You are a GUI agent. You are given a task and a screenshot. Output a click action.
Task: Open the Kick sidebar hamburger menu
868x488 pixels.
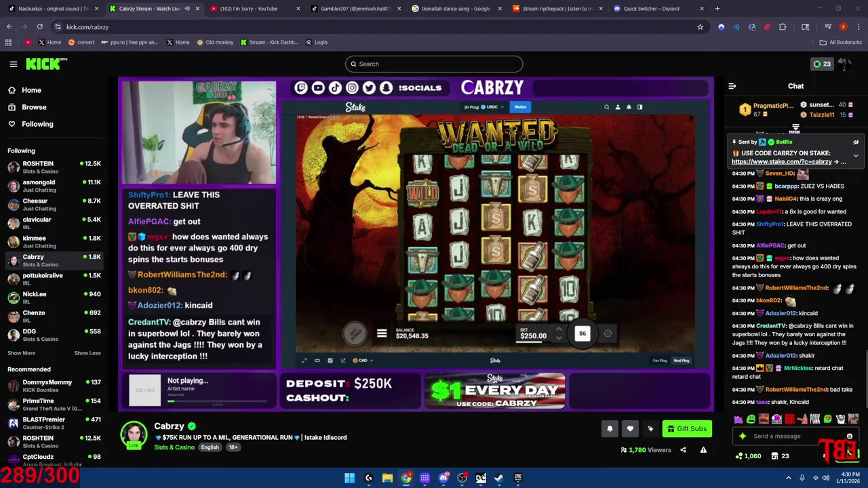pos(13,64)
